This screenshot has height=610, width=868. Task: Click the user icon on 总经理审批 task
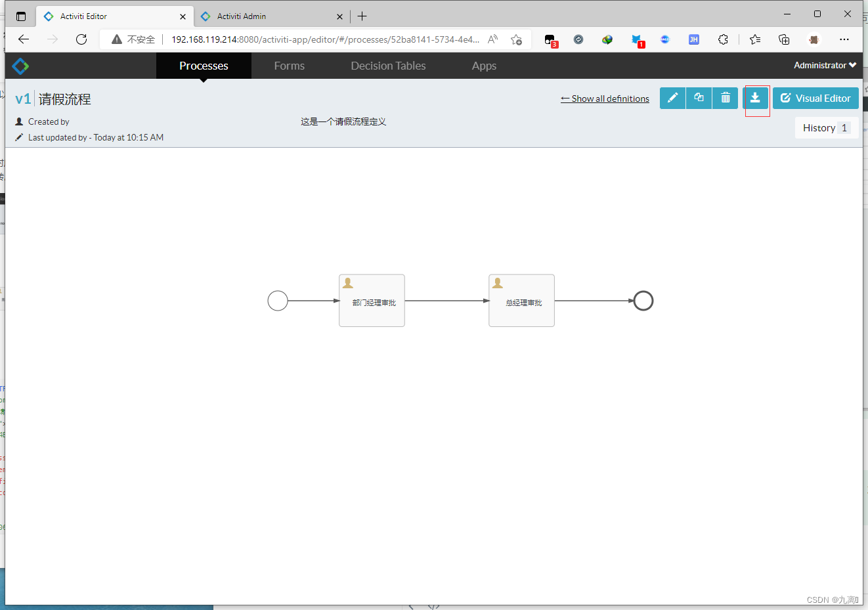(498, 283)
